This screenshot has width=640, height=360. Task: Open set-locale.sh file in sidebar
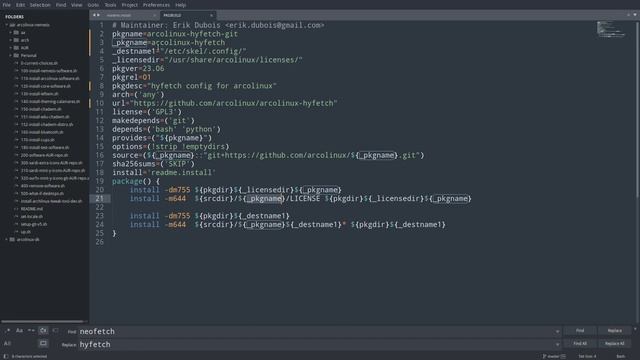click(x=31, y=216)
